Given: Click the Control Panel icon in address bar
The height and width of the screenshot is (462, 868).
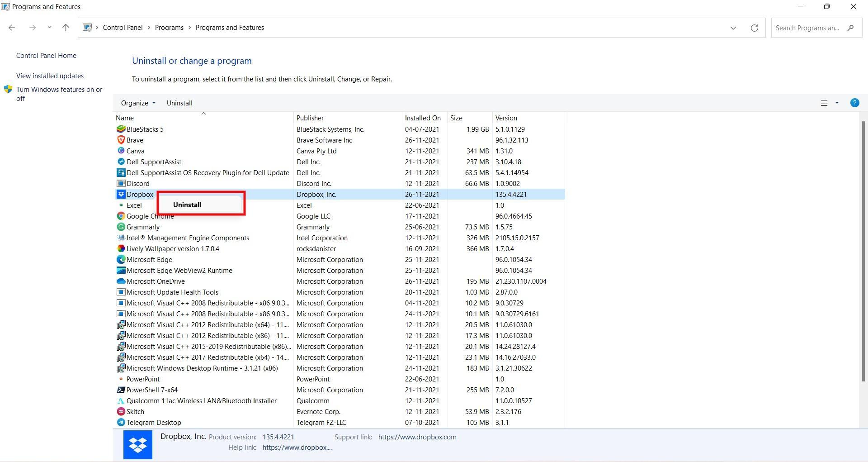Looking at the screenshot, I should click(87, 28).
